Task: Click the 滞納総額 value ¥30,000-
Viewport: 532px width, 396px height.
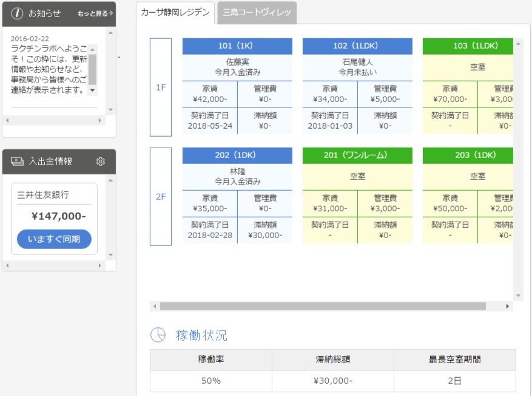Action: [x=333, y=381]
